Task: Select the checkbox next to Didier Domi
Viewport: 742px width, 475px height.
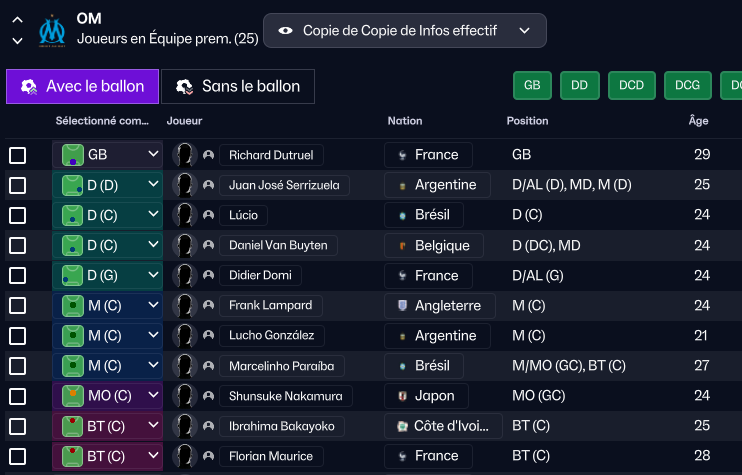Action: [18, 275]
